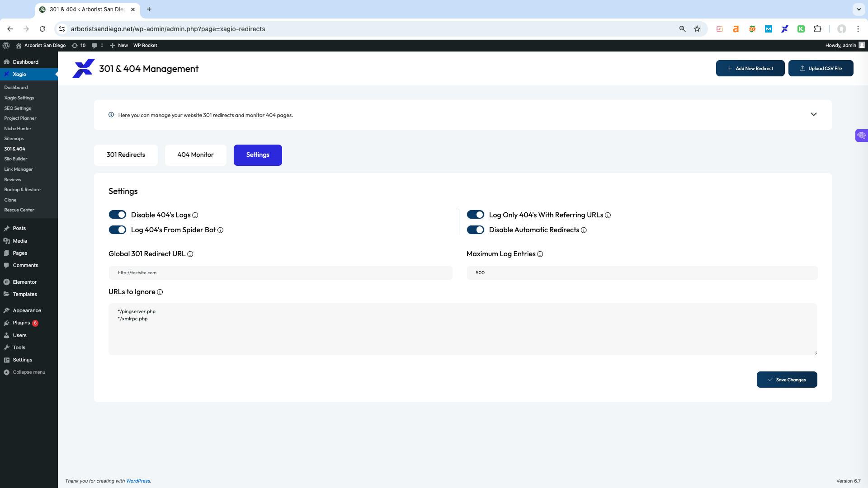Go back with the browser back arrow
868x488 pixels.
click(10, 29)
